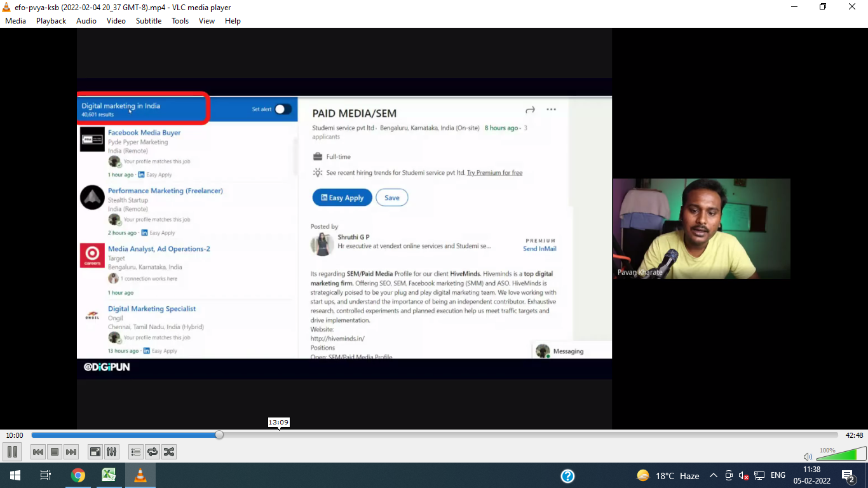Viewport: 868px width, 488px height.
Task: Click the Stealth Startup company logo
Action: coord(92,198)
